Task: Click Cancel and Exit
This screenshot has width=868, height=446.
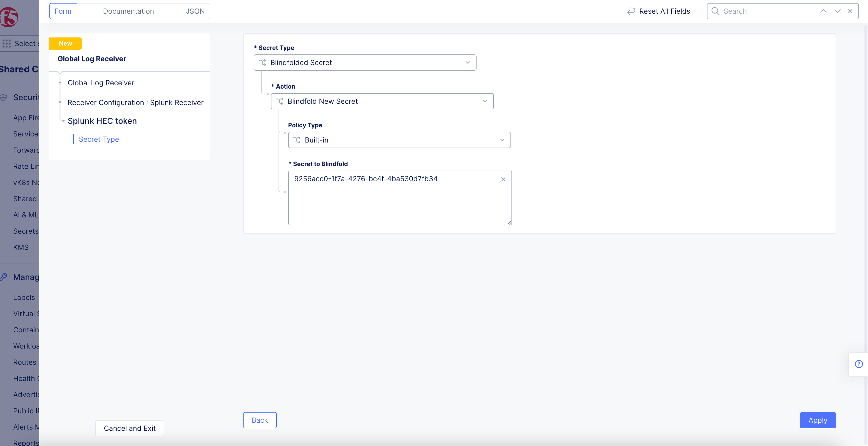Action: click(x=129, y=428)
